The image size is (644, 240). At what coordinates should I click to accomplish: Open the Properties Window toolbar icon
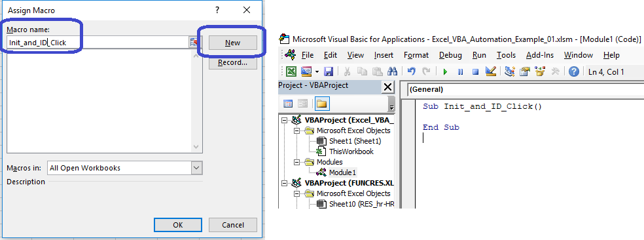click(x=525, y=71)
